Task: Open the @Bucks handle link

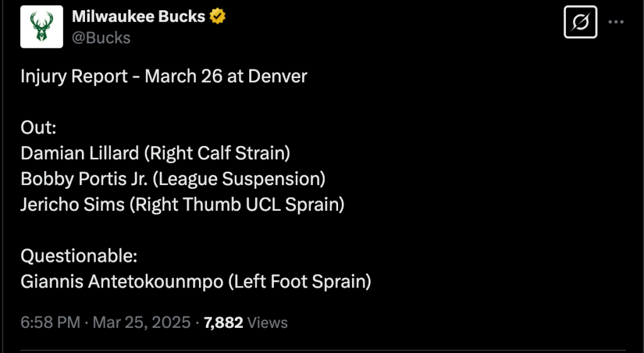Action: [x=101, y=38]
